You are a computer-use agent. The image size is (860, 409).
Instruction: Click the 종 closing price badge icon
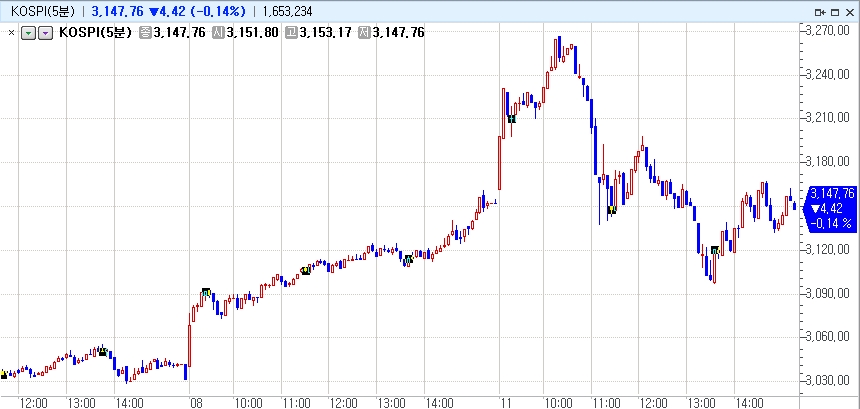tap(145, 33)
